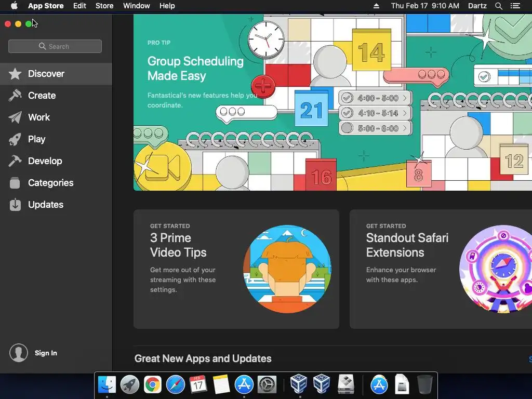Click the Discover star icon
The width and height of the screenshot is (532, 399).
(15, 74)
